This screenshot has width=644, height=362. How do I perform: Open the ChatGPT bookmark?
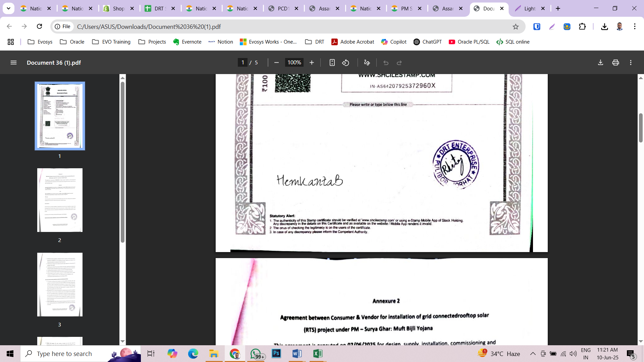427,42
